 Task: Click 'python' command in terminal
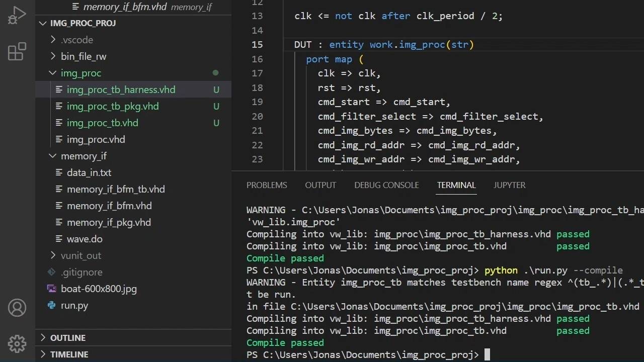coord(501,270)
